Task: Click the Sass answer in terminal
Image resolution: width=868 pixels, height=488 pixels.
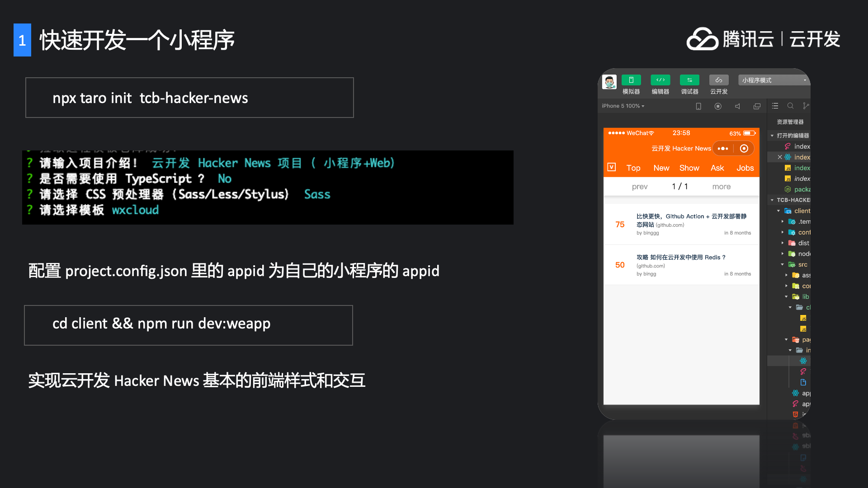Action: pyautogui.click(x=317, y=194)
